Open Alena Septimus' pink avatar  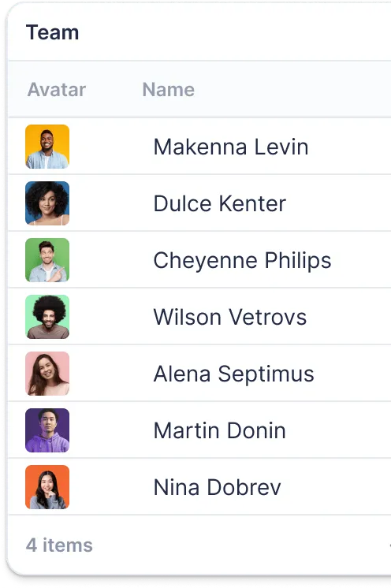tap(47, 374)
